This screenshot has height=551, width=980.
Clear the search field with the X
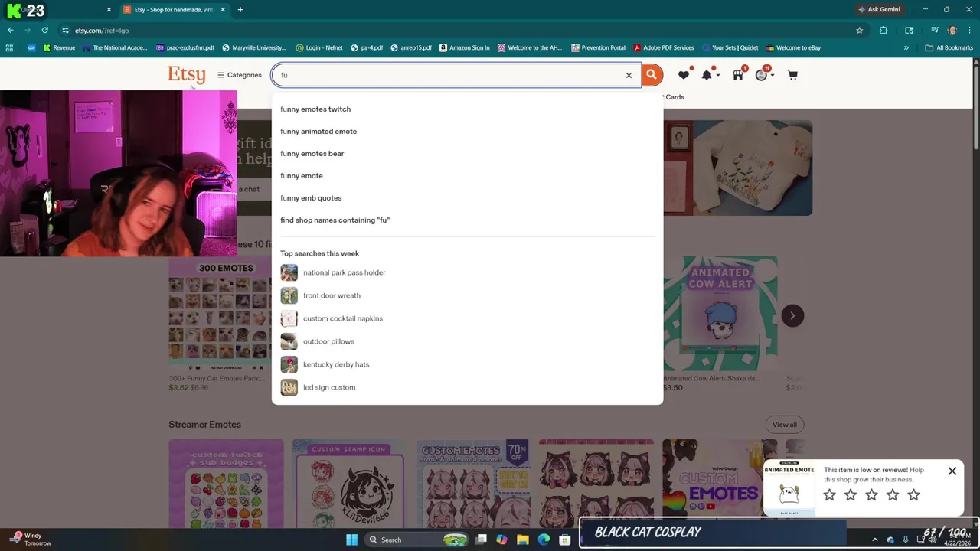pyautogui.click(x=629, y=75)
